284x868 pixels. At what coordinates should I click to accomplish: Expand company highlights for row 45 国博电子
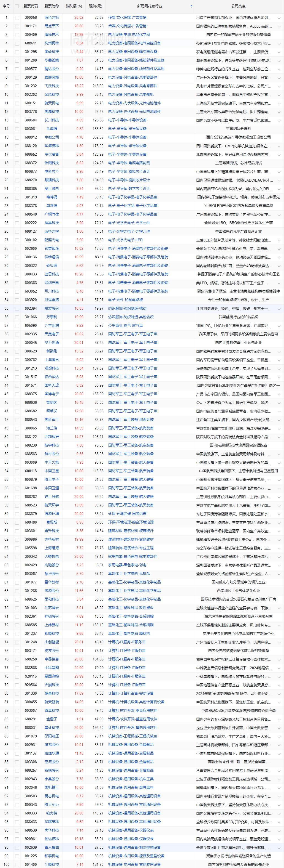278,394
